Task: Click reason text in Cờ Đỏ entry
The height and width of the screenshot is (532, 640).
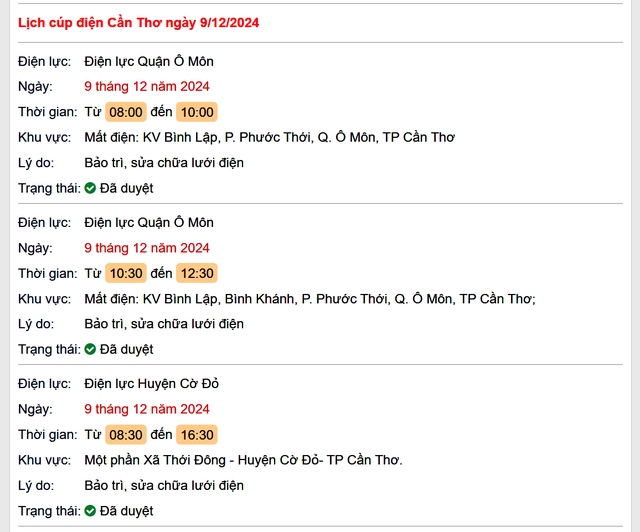Action: pyautogui.click(x=164, y=485)
